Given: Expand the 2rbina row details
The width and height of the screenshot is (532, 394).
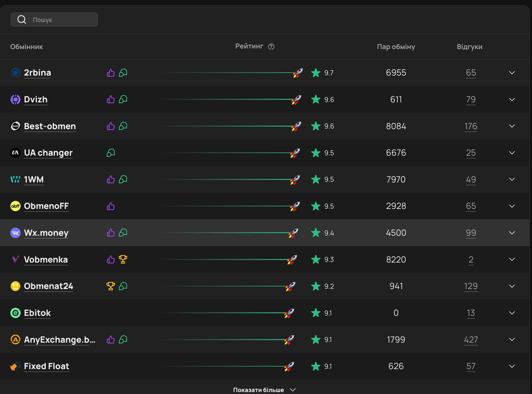Looking at the screenshot, I should [x=512, y=73].
